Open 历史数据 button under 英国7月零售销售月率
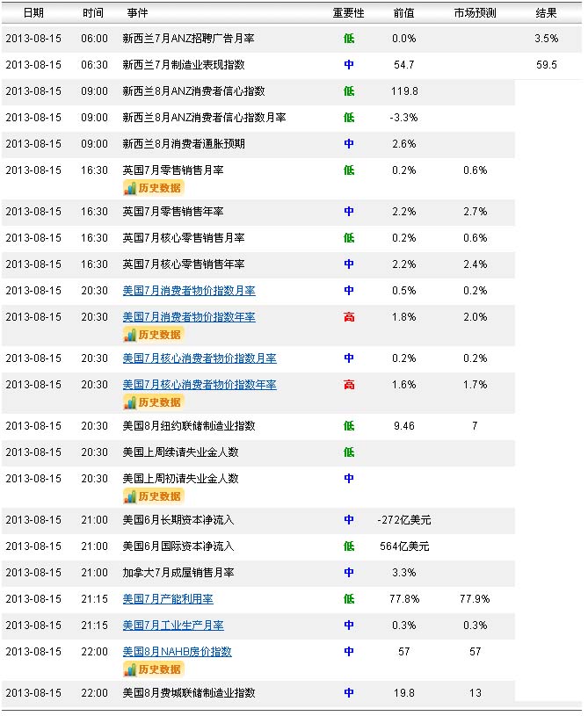 (154, 188)
